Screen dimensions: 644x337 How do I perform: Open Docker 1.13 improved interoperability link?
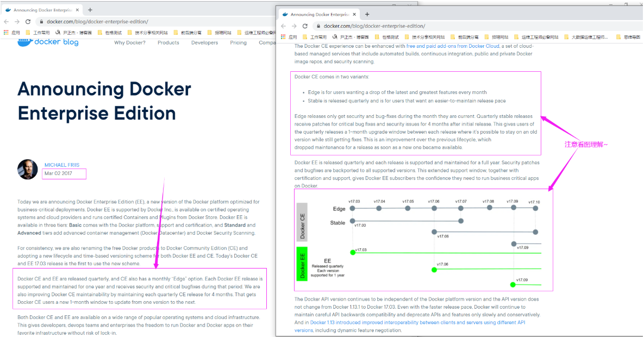(x=409, y=326)
